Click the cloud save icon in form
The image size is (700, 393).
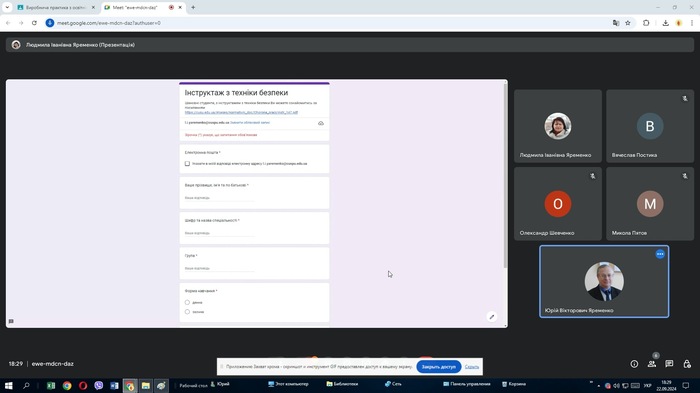point(321,123)
